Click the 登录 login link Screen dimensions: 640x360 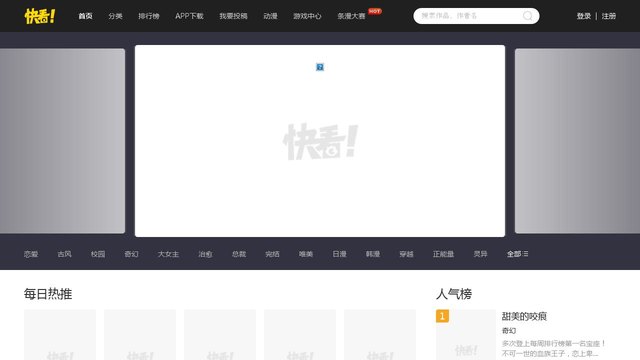(x=584, y=16)
